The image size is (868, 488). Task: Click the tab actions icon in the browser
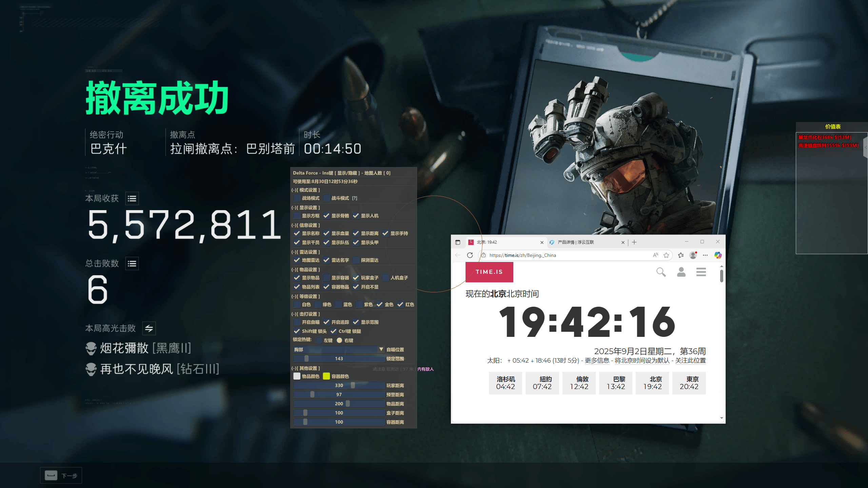tap(458, 242)
